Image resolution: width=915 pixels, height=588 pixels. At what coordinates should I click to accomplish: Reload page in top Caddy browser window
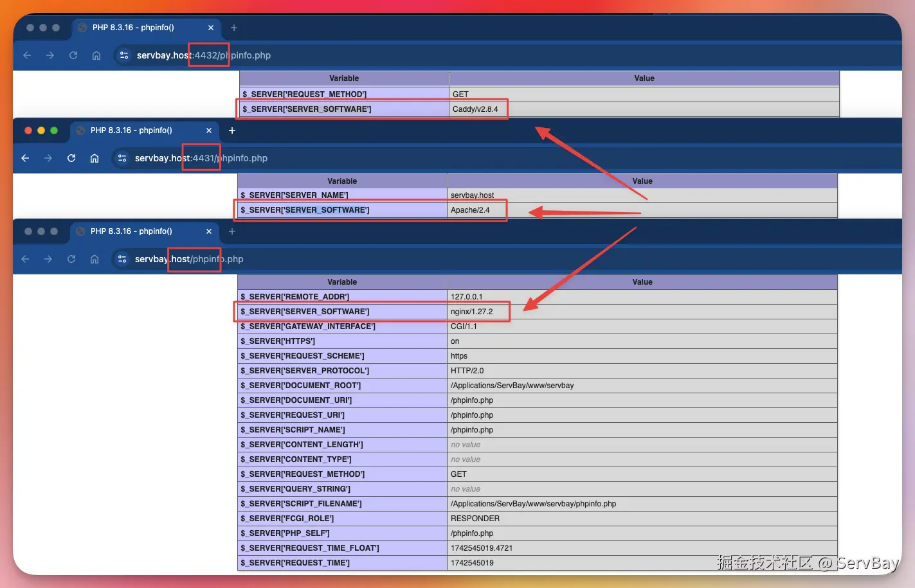[73, 55]
